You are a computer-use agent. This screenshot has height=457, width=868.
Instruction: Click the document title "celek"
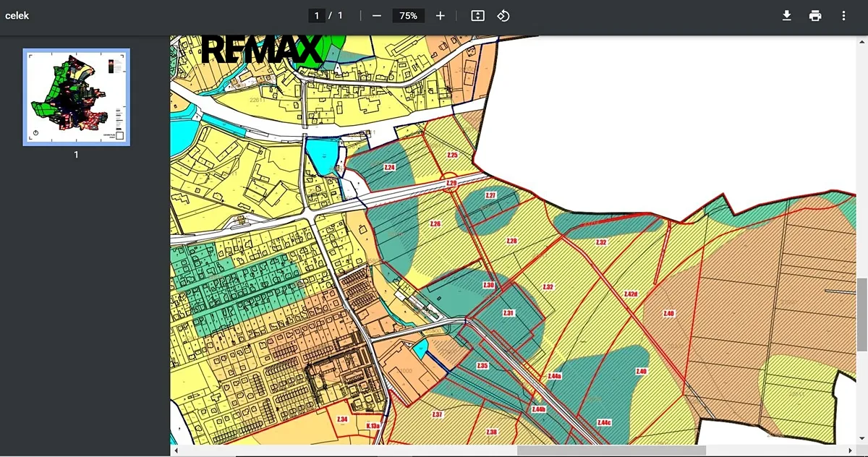coord(17,15)
